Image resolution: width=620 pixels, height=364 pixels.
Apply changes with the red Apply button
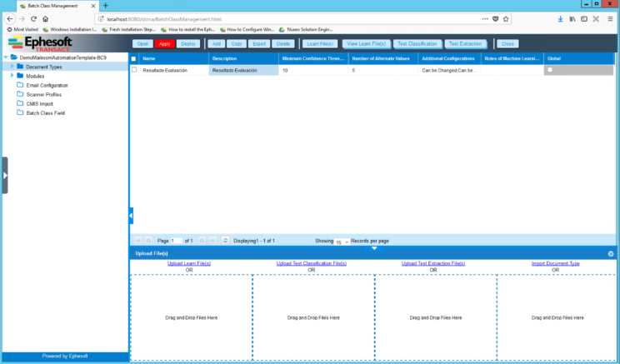click(x=164, y=44)
